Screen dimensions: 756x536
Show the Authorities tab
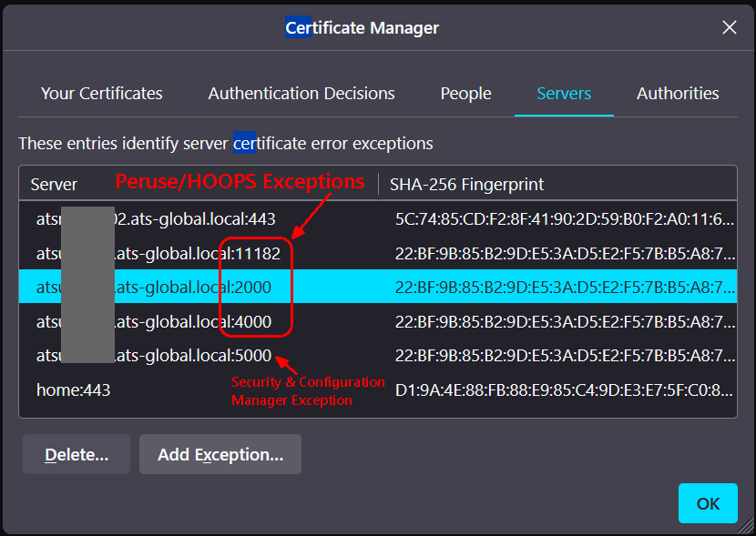point(678,94)
